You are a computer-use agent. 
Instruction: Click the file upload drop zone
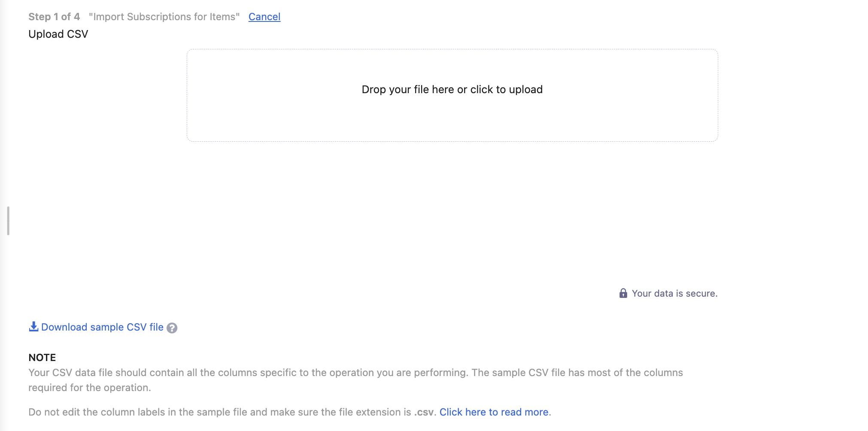click(452, 95)
